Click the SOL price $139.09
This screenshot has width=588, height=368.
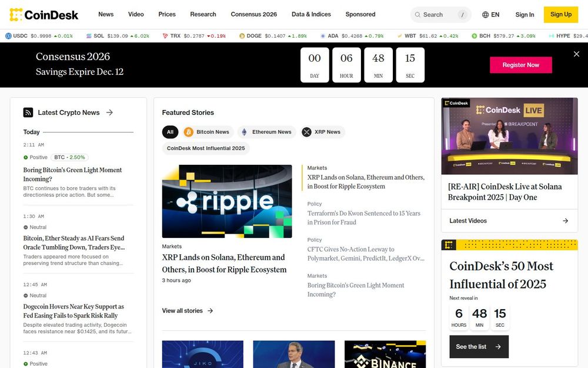click(118, 36)
